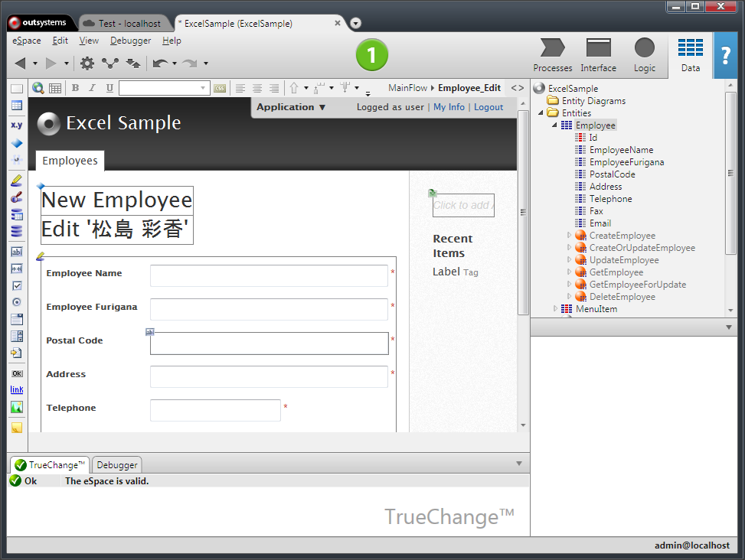Viewport: 745px width, 560px height.
Task: Click the Logout link
Action: [x=488, y=107]
